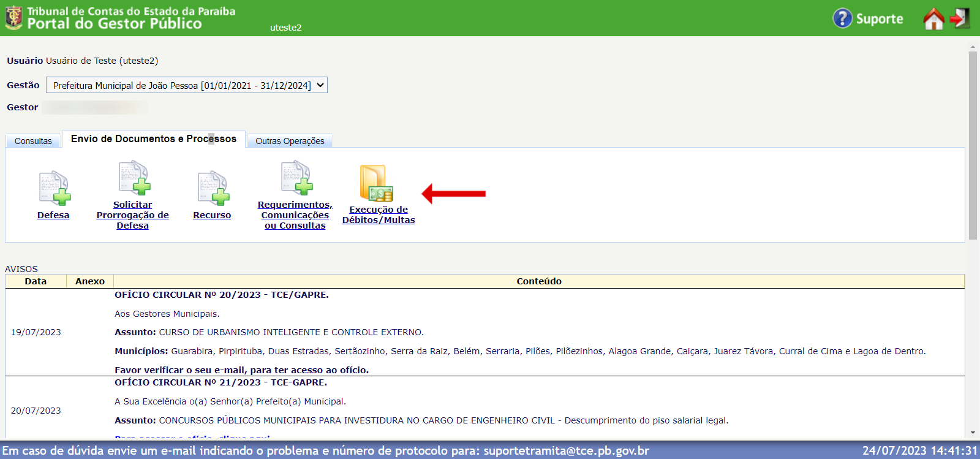
Task: Open Requerimentos, Comunicações ou Consultas link
Action: tap(295, 215)
